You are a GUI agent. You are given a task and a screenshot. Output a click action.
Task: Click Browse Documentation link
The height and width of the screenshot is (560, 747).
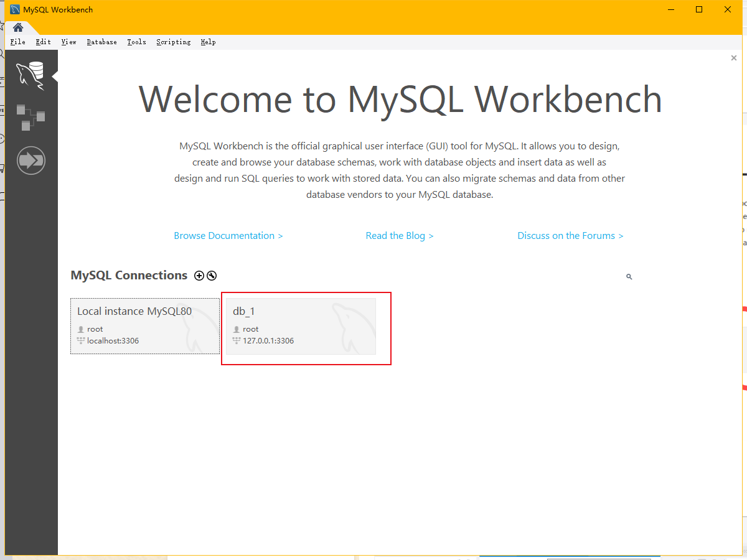pos(228,236)
